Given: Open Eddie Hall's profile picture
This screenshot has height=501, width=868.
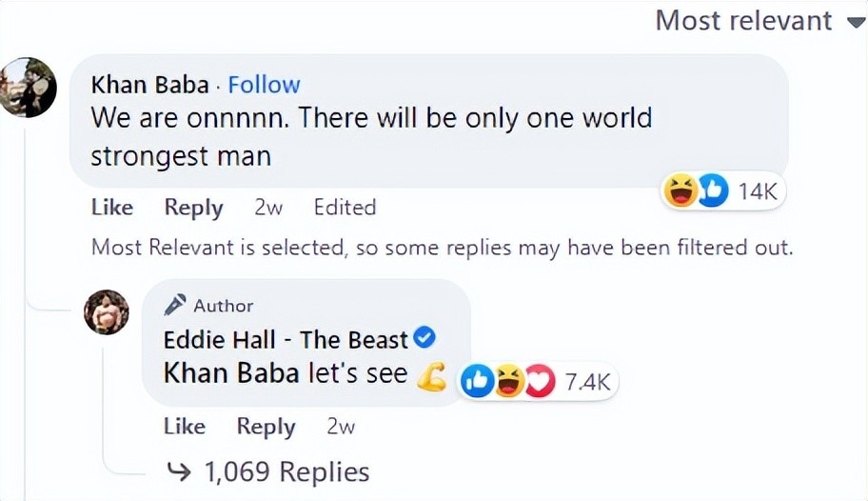Looking at the screenshot, I should coord(106,312).
